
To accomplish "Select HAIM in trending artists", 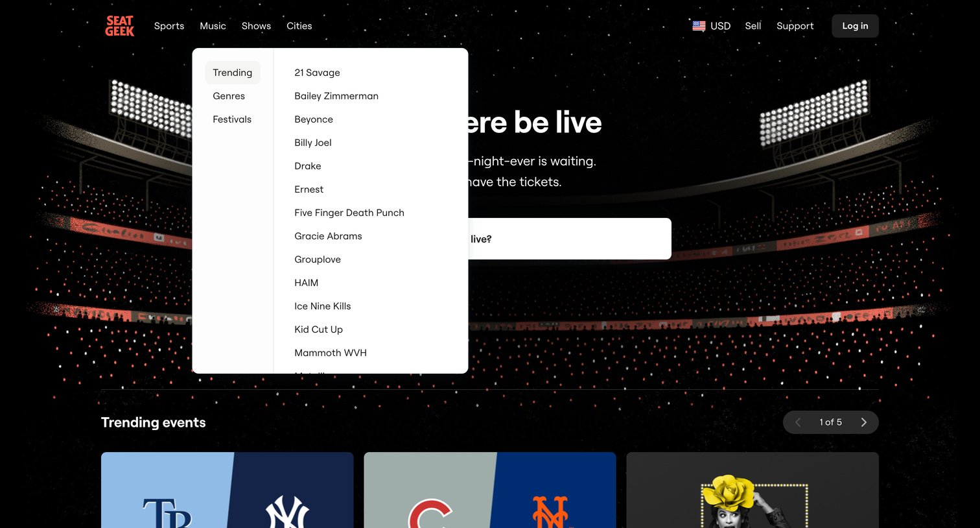I will coord(306,283).
